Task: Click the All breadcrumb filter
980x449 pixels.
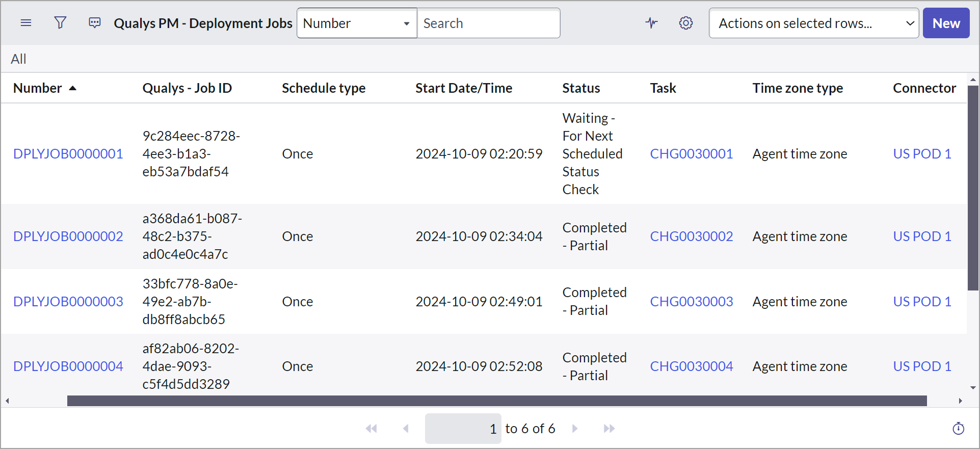Action: [x=18, y=59]
